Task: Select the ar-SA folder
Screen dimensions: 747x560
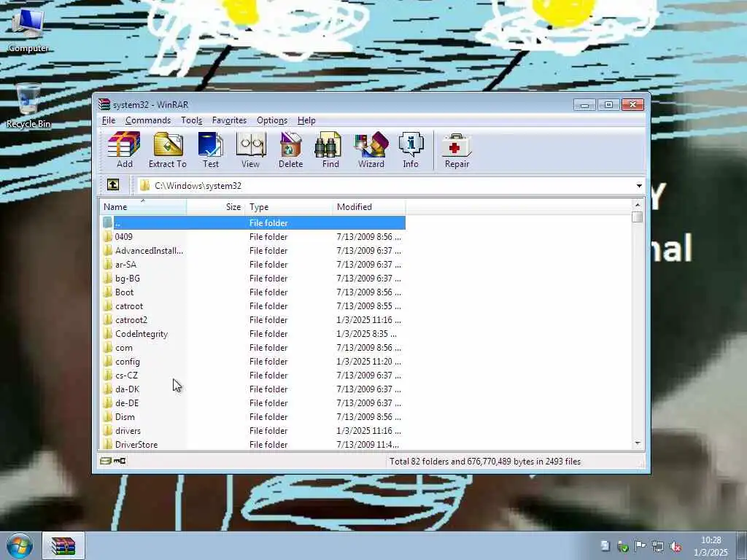Action: tap(253, 264)
